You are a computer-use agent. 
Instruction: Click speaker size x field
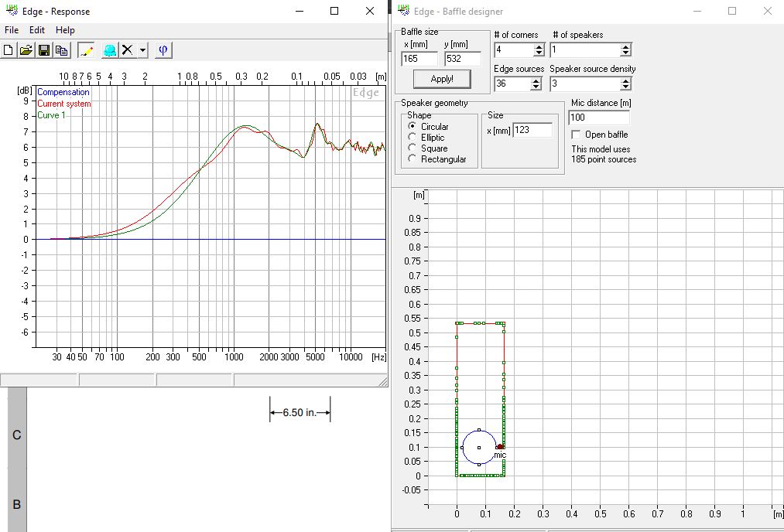pyautogui.click(x=532, y=130)
